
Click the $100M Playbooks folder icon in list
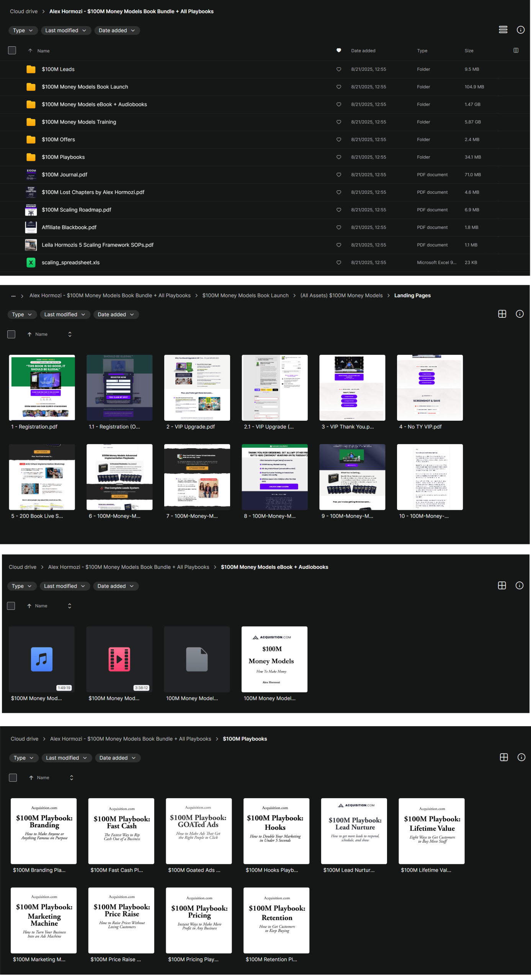[x=31, y=157]
